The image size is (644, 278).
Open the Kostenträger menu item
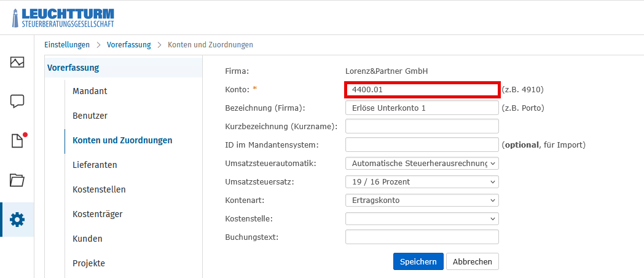[x=97, y=214]
